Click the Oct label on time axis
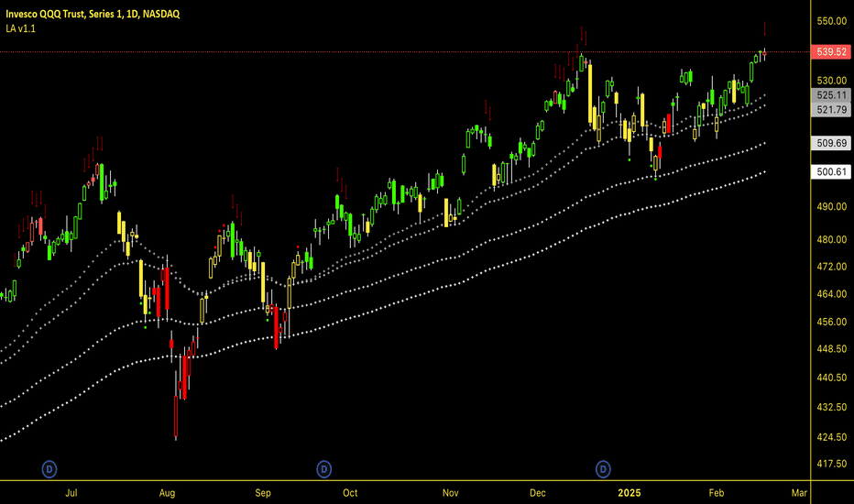854x504 pixels. [x=350, y=493]
